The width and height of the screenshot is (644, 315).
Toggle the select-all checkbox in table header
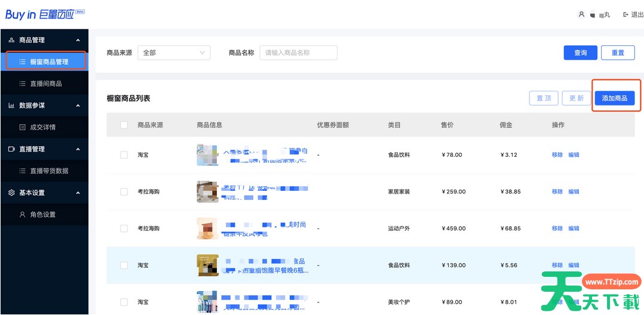[x=124, y=125]
